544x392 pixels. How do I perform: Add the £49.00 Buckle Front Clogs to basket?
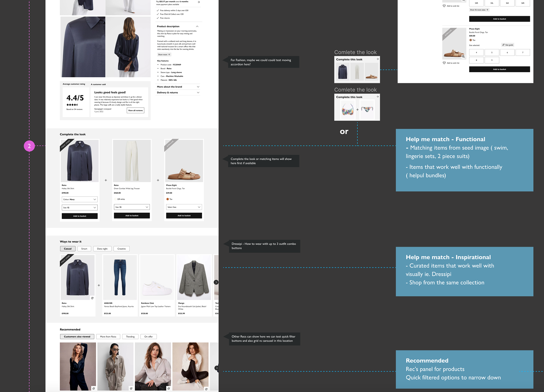click(184, 216)
